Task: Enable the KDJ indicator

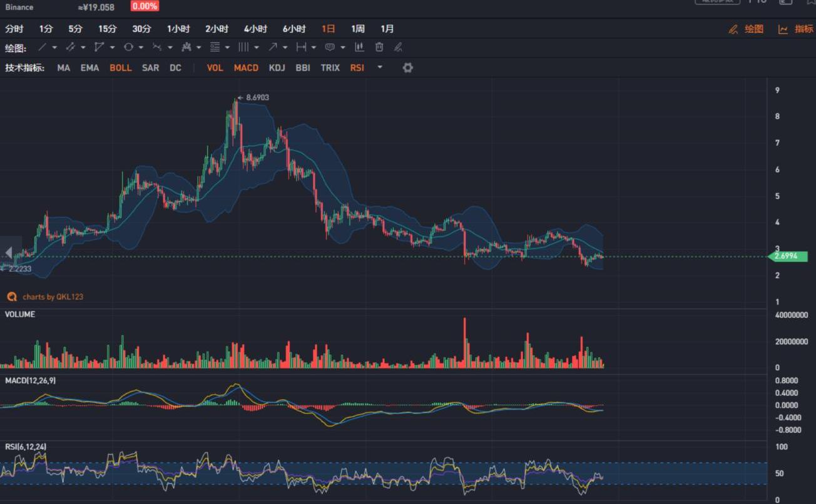Action: (277, 68)
